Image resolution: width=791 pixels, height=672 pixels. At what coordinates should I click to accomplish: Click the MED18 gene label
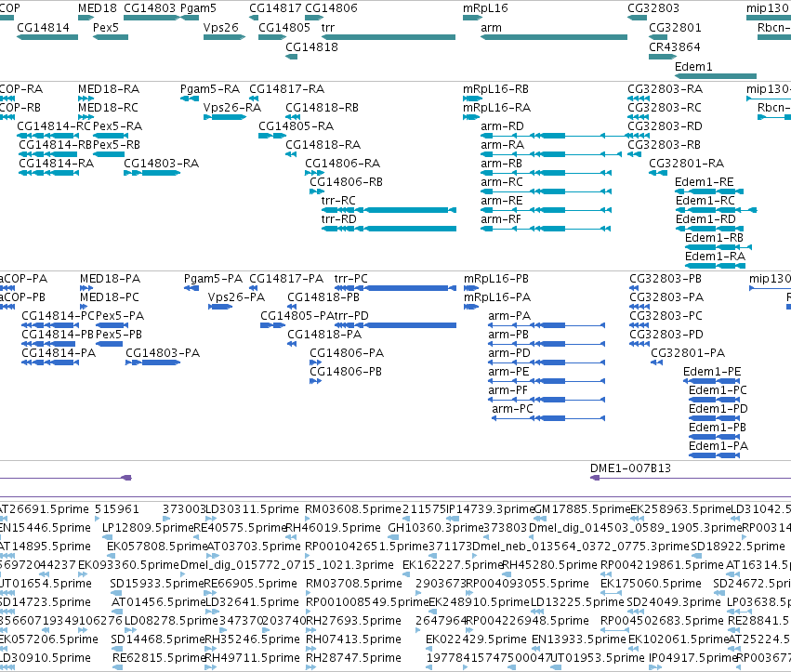98,8
